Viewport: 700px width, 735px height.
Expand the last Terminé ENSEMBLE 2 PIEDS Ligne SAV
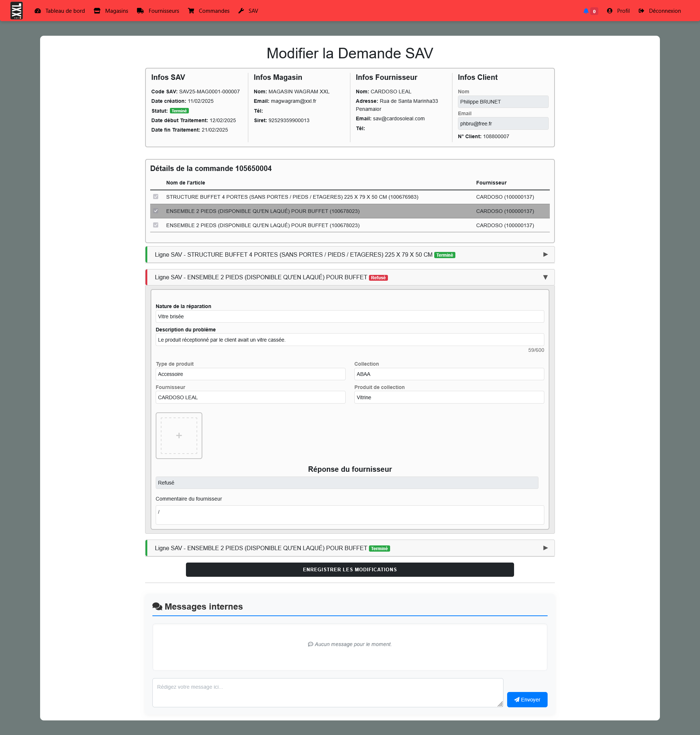click(x=545, y=548)
